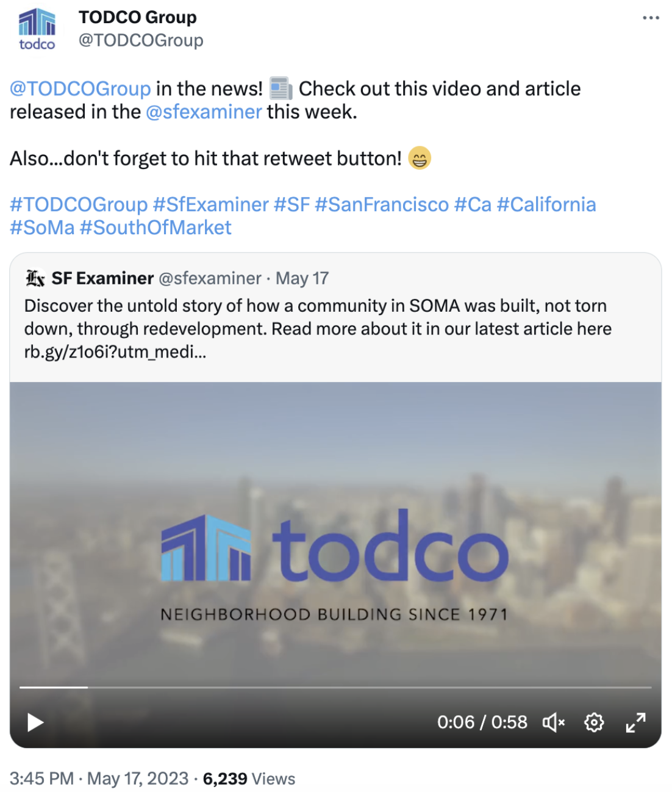The image size is (672, 792).
Task: Open the @sfexaminer mention link
Action: [204, 112]
